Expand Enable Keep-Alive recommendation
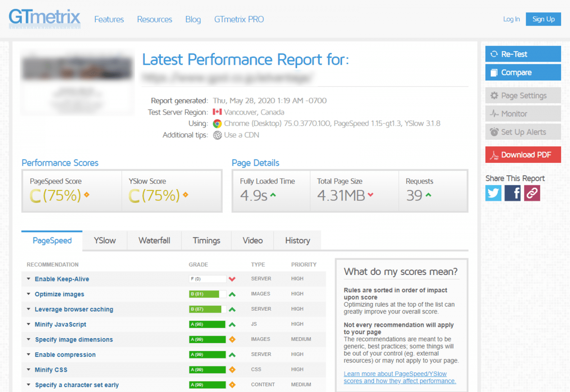 point(28,279)
